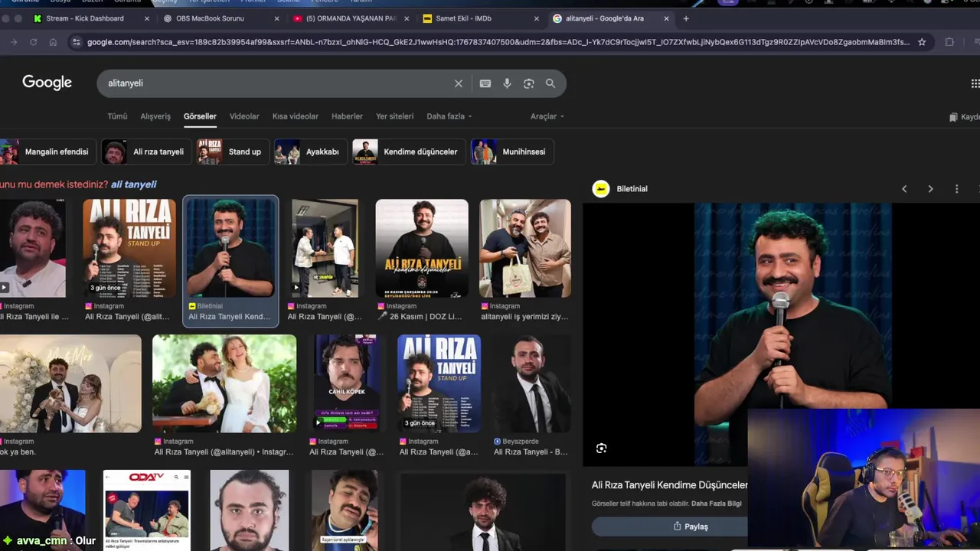Open the bride and groom Instagram thumbnail
980x551 pixels.
(224, 383)
